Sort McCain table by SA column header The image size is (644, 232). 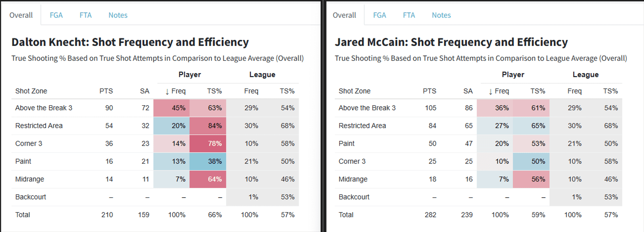point(468,91)
